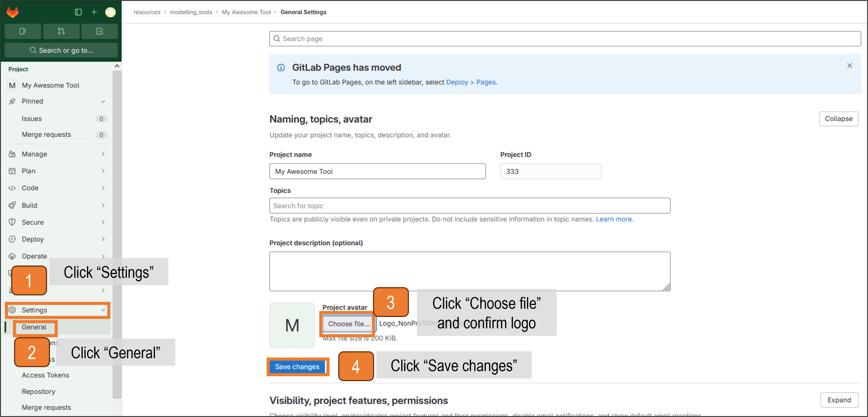Click the Plan calendar icon

[12, 171]
